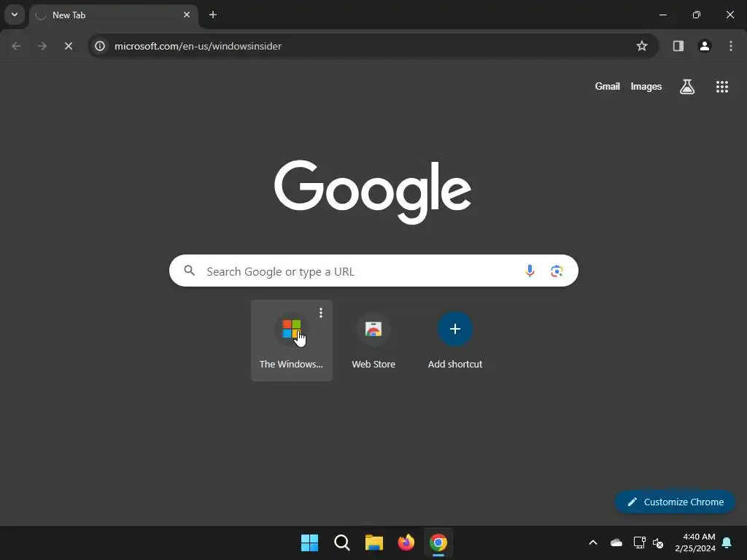The width and height of the screenshot is (747, 560).
Task: Open the Gmail link
Action: click(608, 86)
